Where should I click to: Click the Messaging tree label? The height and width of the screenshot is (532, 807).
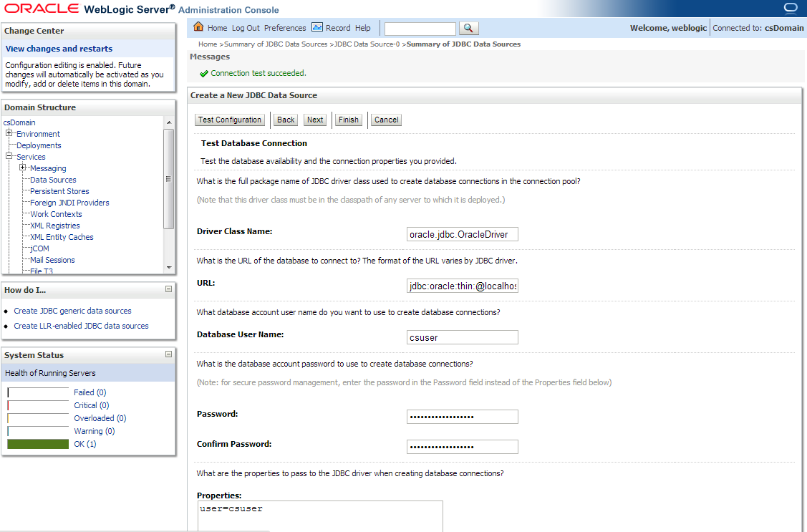click(48, 169)
